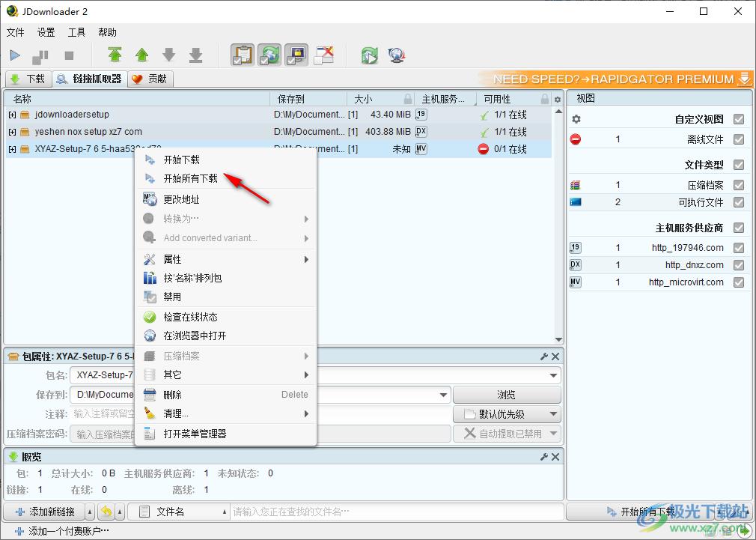Switch to the 下载 tab
This screenshot has width=756, height=540.
(x=28, y=79)
